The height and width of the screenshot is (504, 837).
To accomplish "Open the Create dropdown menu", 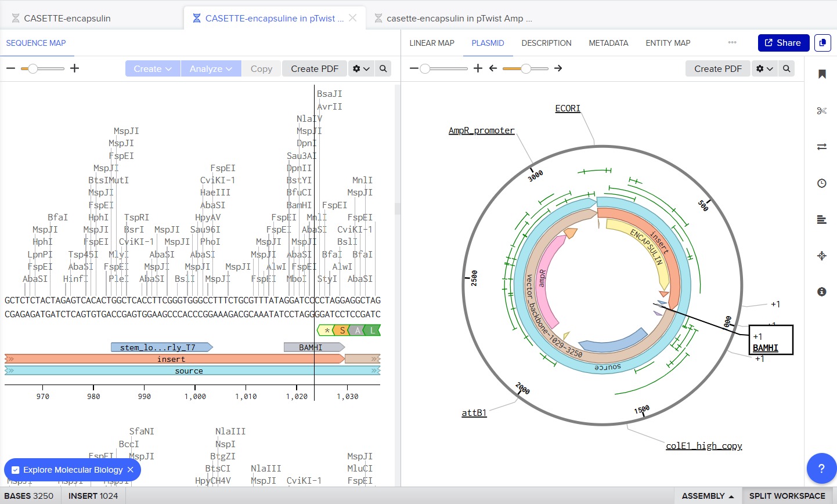I will tap(153, 68).
